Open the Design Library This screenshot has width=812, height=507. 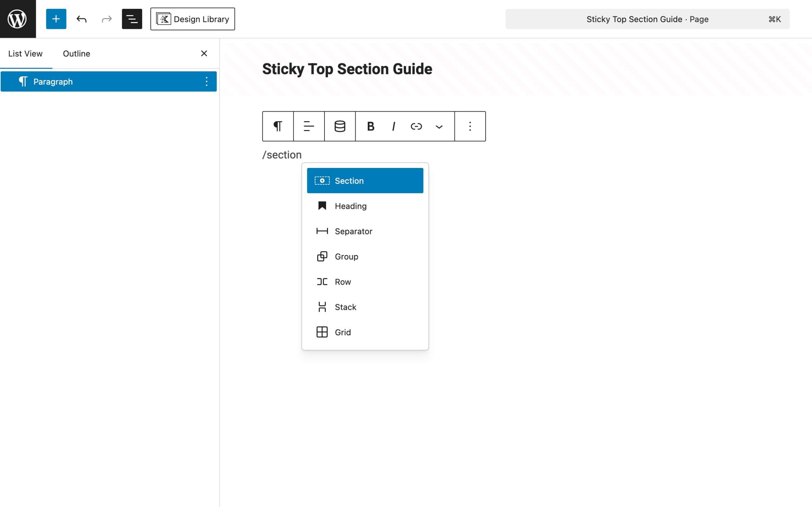click(x=193, y=19)
